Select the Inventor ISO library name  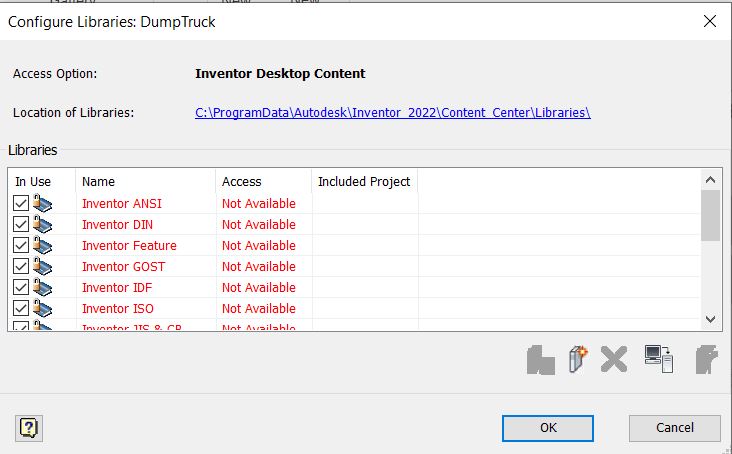click(118, 308)
